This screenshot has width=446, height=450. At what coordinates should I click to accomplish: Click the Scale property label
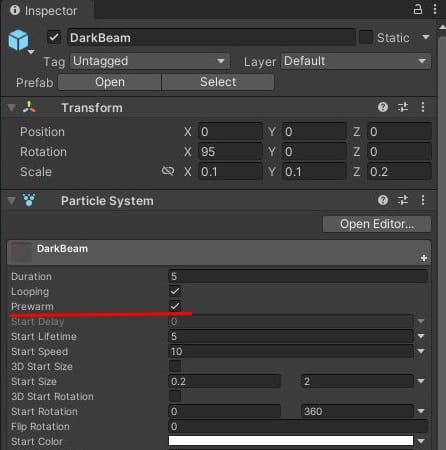(36, 172)
